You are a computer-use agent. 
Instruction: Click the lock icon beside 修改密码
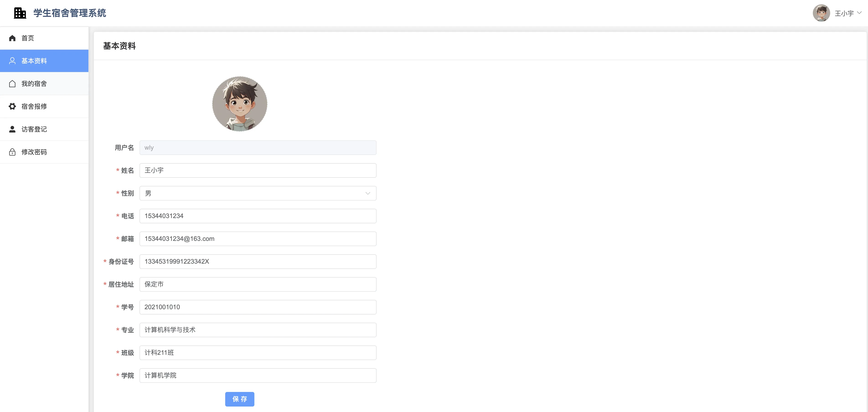pos(13,152)
